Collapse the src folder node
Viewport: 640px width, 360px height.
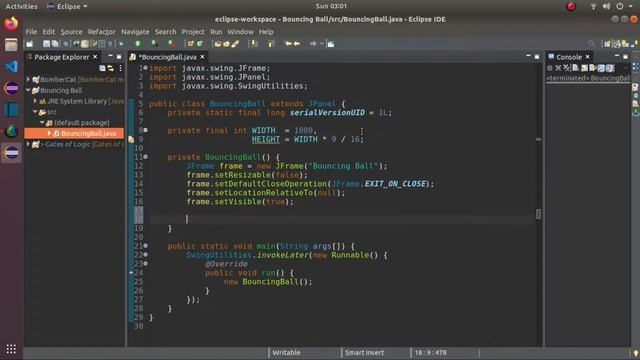point(35,111)
